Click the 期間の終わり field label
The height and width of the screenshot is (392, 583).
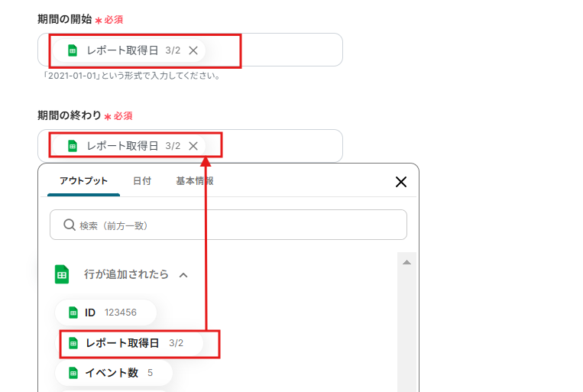tap(70, 115)
